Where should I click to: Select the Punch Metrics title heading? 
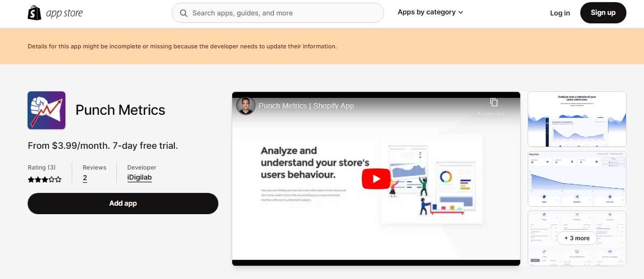pyautogui.click(x=120, y=110)
